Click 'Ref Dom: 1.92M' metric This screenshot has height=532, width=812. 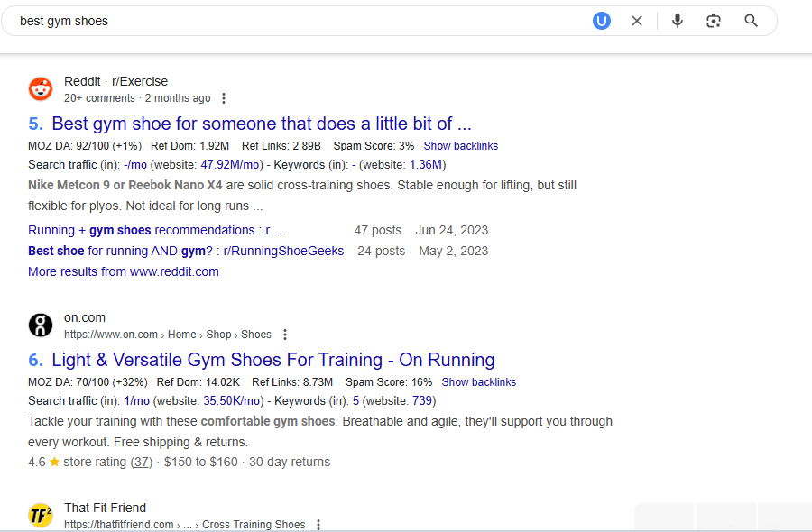(x=190, y=146)
